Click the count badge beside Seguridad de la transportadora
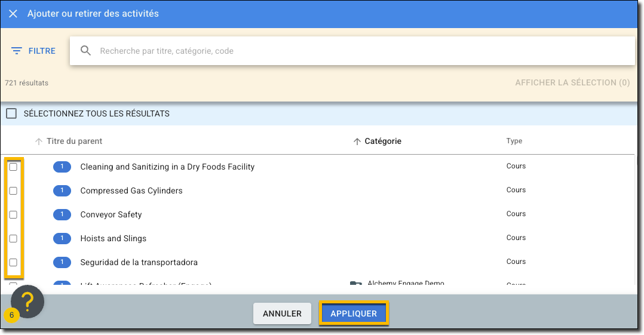Image resolution: width=644 pixels, height=335 pixels. tap(62, 262)
